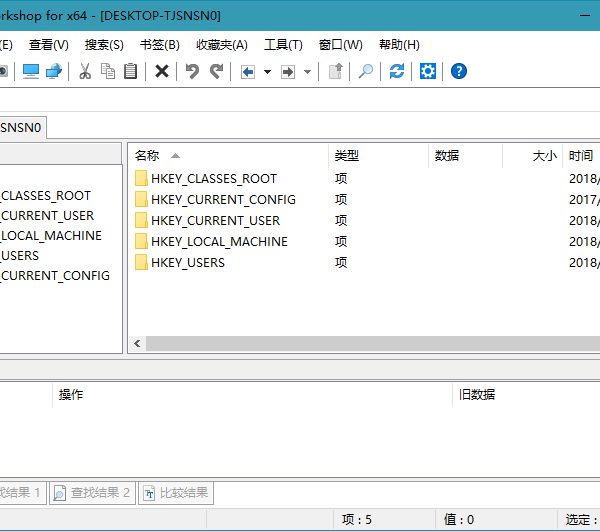Image resolution: width=600 pixels, height=531 pixels.
Task: Open the Back navigation history dropdown
Action: pos(267,72)
